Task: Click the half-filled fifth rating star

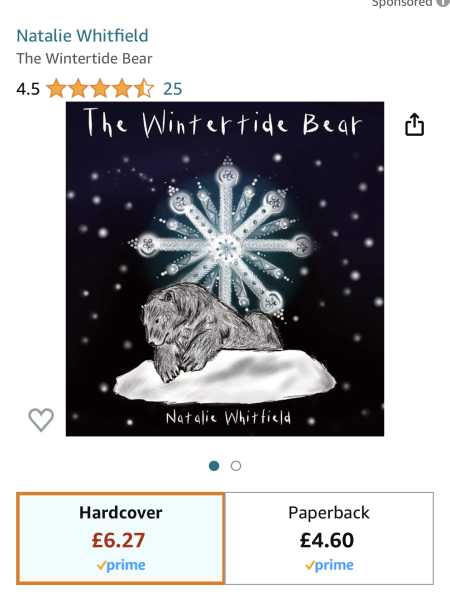Action: pyautogui.click(x=144, y=88)
